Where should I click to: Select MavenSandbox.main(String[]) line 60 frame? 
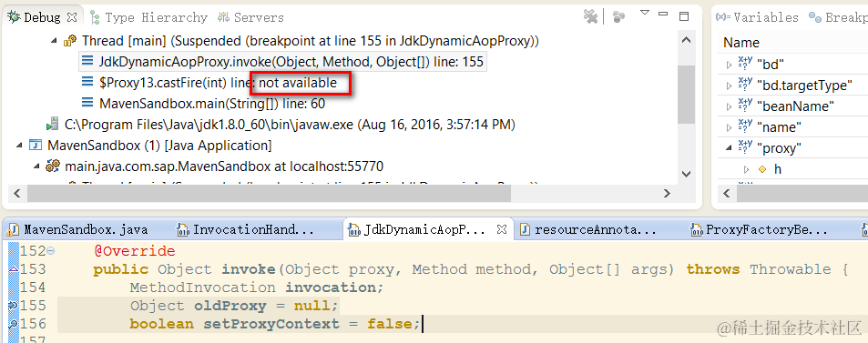pos(212,104)
